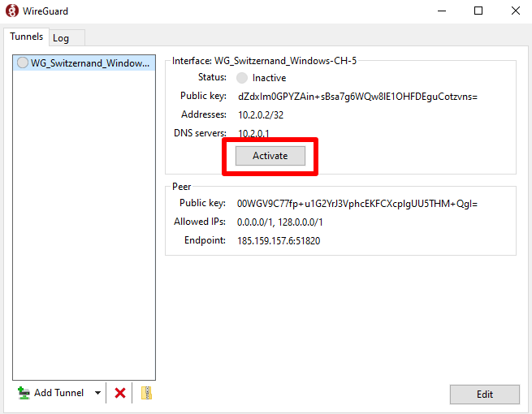532x414 pixels.
Task: Click Interface: WG_Switzernand_Windows-CH-5 heading
Action: point(264,61)
